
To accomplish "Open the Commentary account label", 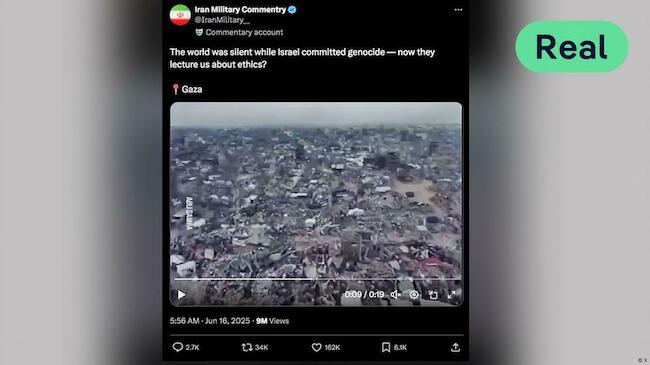I will [240, 32].
